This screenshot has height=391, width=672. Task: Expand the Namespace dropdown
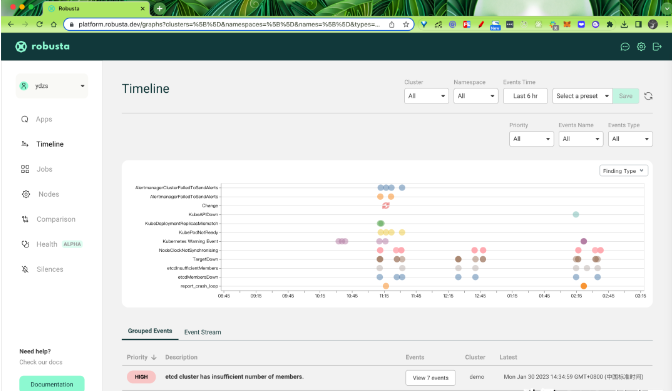(x=476, y=96)
